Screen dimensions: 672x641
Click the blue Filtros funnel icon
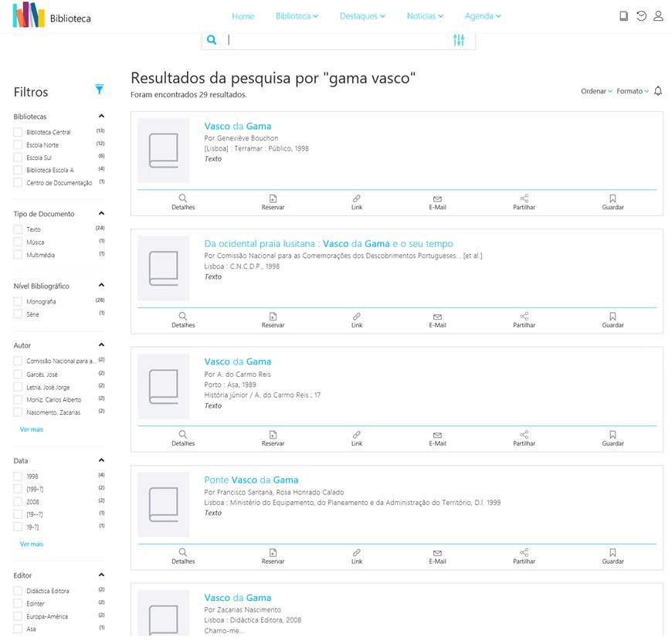coord(99,90)
